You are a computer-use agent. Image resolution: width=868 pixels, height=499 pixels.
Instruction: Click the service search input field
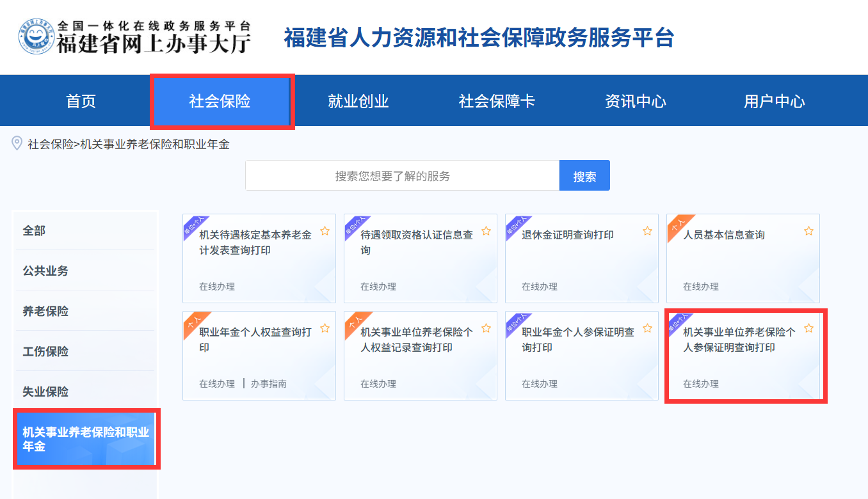(402, 176)
